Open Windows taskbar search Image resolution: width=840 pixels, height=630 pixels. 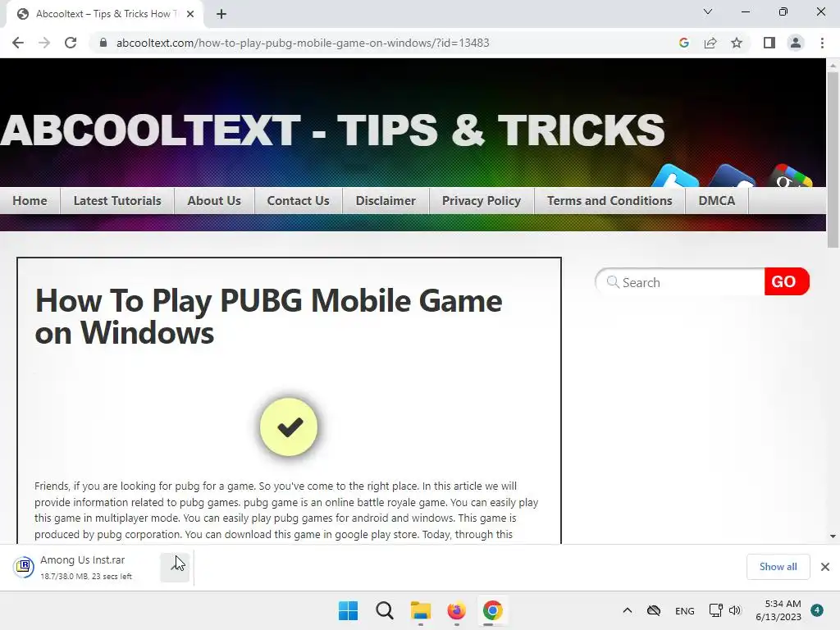pos(385,610)
